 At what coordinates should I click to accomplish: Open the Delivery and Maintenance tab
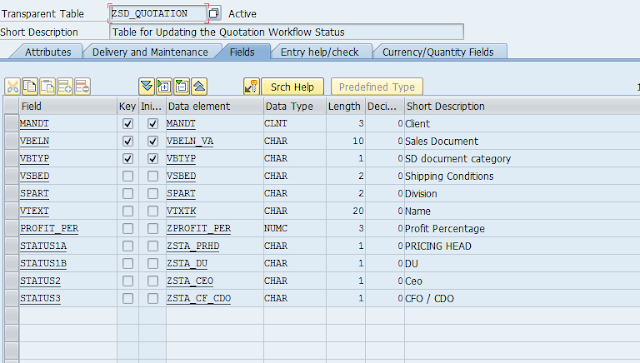pos(150,52)
